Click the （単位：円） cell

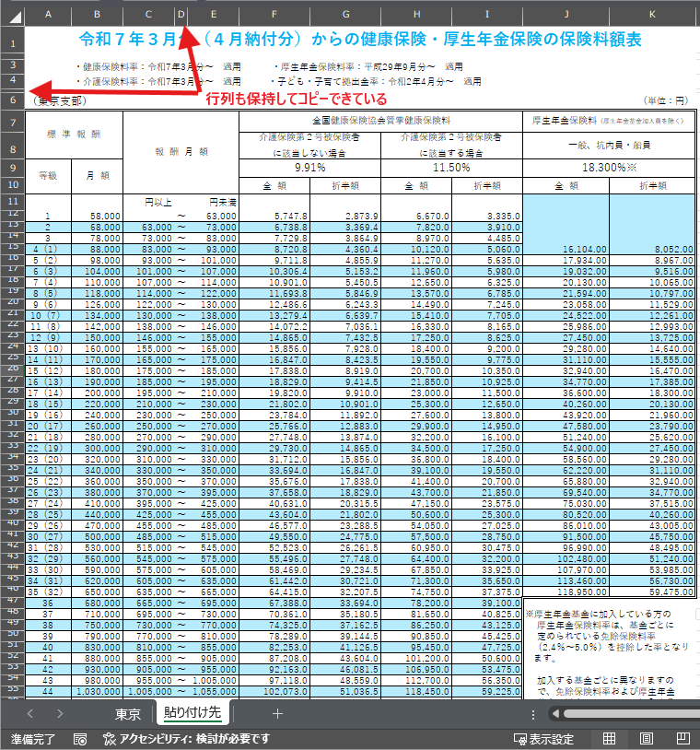[x=666, y=100]
